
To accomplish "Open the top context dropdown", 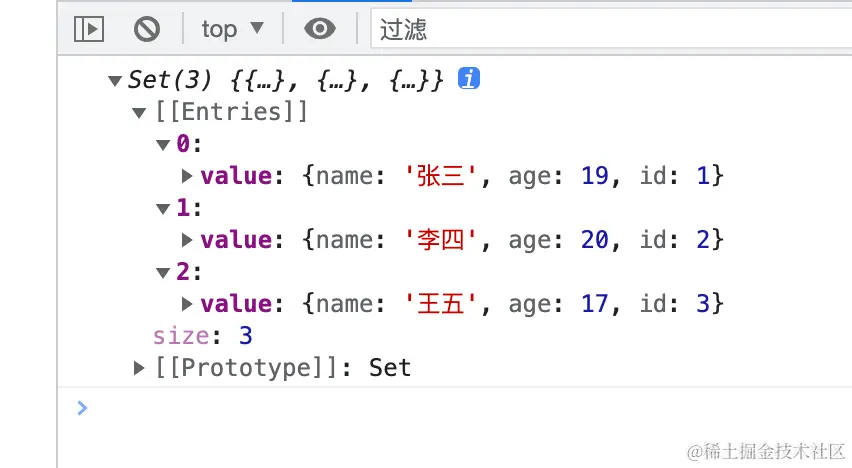I will 232,29.
